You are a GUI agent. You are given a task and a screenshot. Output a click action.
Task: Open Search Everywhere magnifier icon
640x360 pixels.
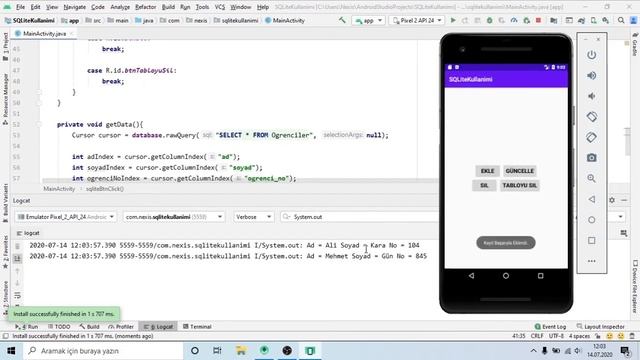[x=621, y=20]
